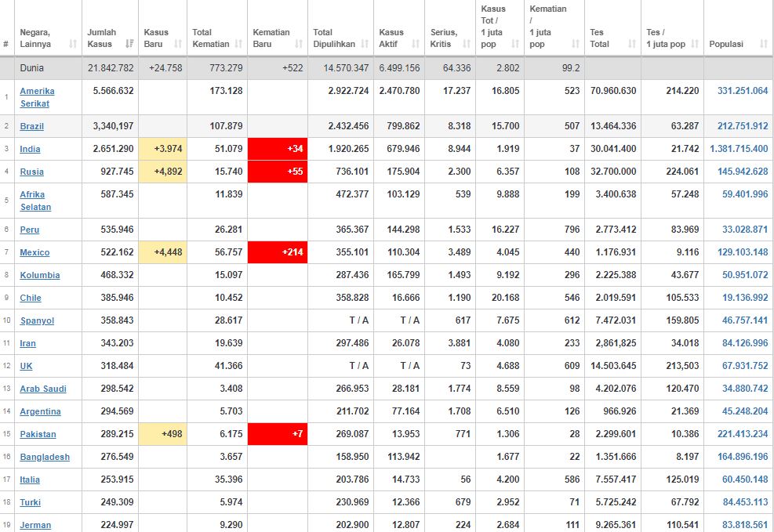Select Mexico's red new deaths cell +214
Screen dimensions: 774x532
278,252
